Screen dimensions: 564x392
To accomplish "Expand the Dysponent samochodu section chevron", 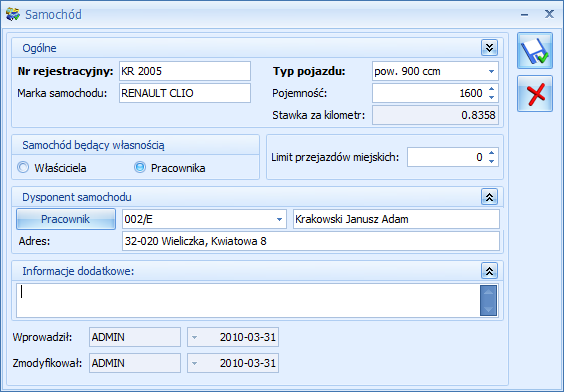I will coord(489,197).
